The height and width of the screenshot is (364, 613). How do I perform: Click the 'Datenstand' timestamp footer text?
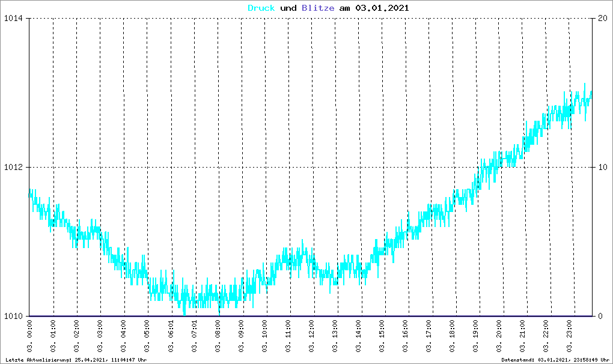click(x=555, y=360)
